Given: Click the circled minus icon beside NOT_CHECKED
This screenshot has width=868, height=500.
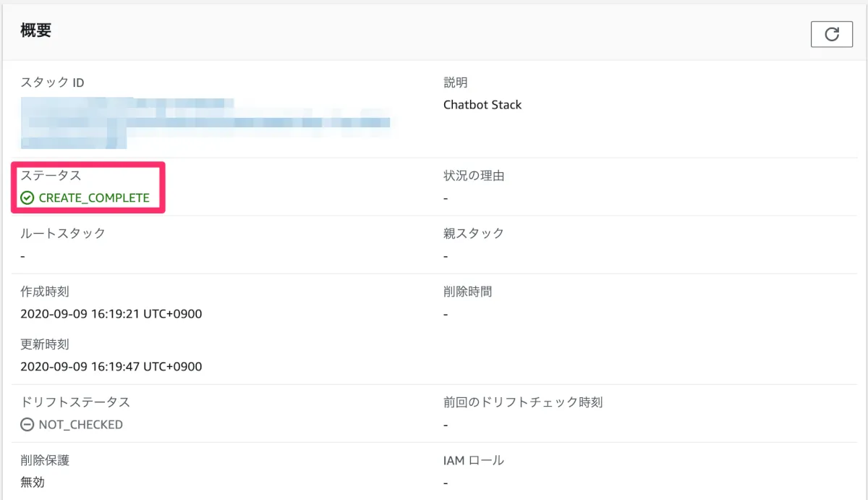Looking at the screenshot, I should 27,425.
